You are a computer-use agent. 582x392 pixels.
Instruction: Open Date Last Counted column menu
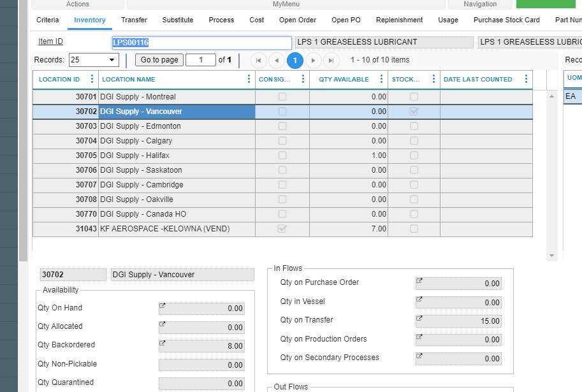click(x=526, y=79)
